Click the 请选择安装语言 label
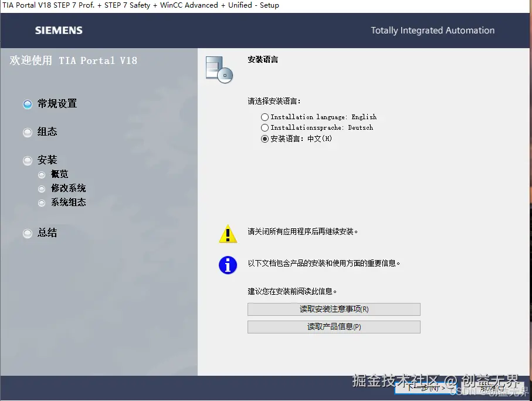532x401 pixels. (x=274, y=101)
